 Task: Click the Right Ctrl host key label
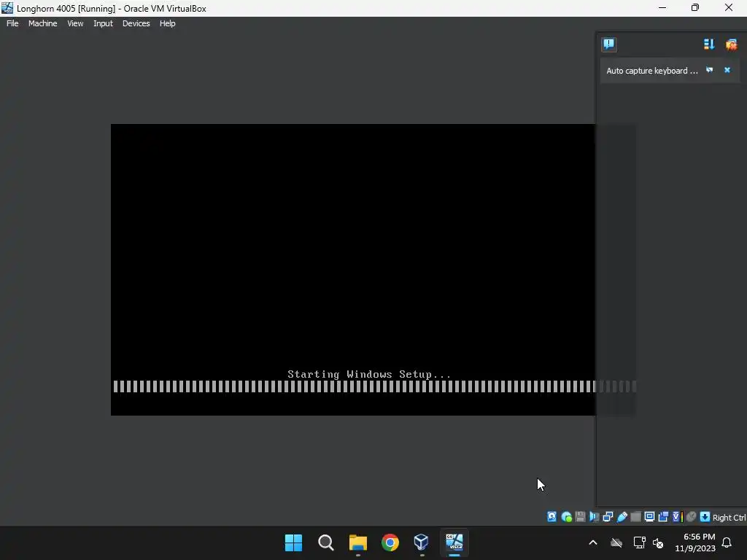pyautogui.click(x=729, y=518)
